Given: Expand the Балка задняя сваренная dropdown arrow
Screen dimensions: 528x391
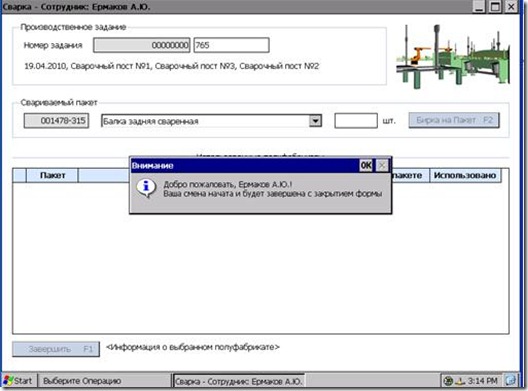Looking at the screenshot, I should (315, 121).
